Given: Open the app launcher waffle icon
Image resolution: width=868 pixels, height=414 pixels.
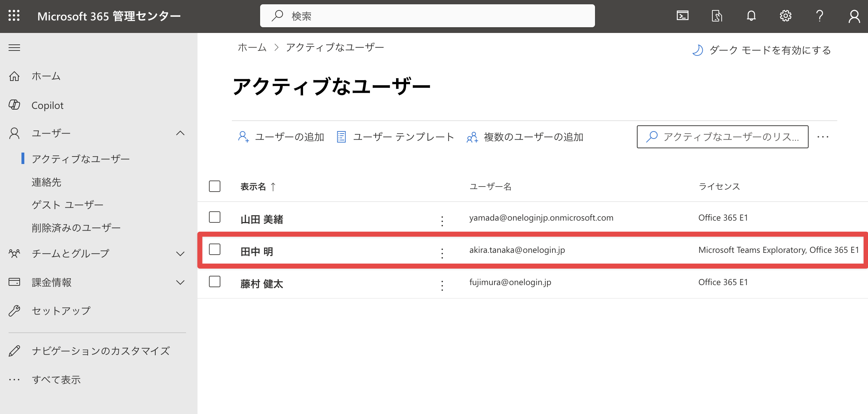Looking at the screenshot, I should (14, 16).
